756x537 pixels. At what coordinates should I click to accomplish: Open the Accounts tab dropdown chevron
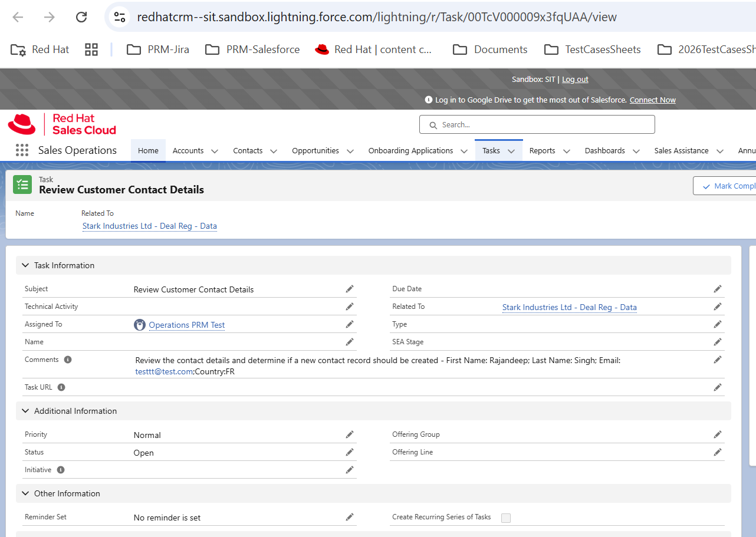coord(215,151)
